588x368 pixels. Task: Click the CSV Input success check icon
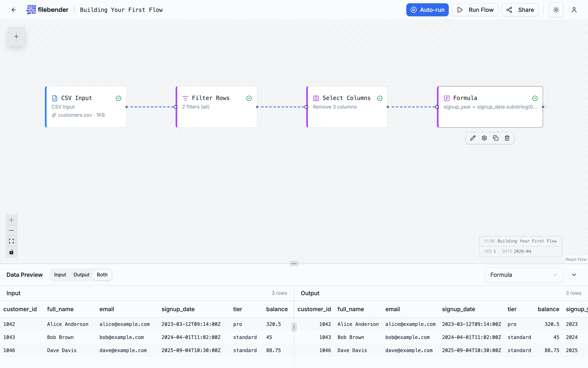click(x=118, y=98)
